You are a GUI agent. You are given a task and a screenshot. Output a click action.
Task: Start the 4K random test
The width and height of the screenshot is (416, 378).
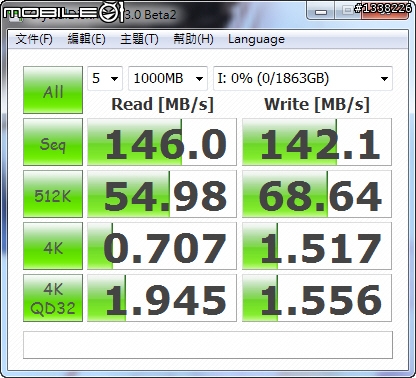(53, 246)
